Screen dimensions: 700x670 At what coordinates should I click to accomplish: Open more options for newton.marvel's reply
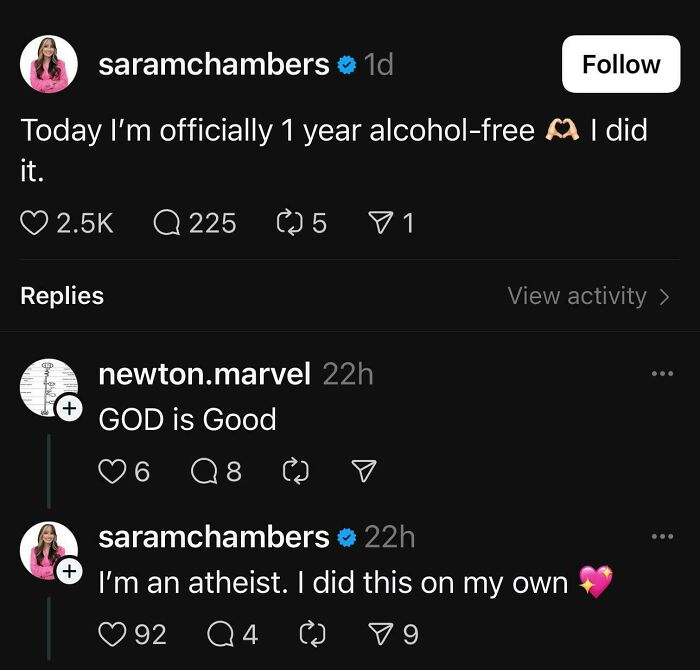(x=662, y=375)
